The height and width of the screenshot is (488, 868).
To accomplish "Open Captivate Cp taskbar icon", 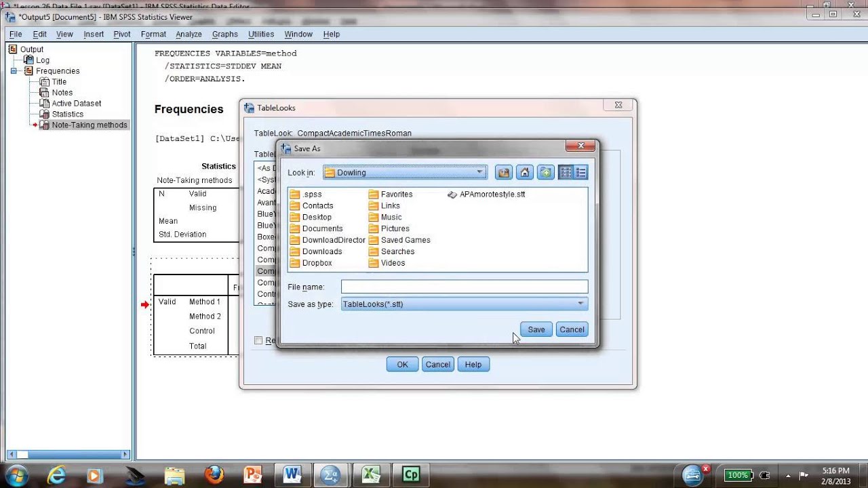I will coord(410,474).
